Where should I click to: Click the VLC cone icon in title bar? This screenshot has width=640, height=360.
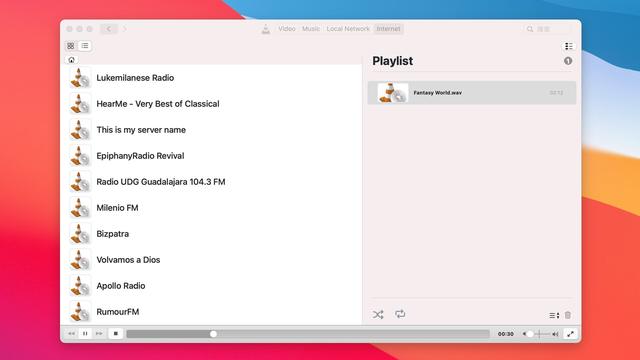(x=266, y=29)
